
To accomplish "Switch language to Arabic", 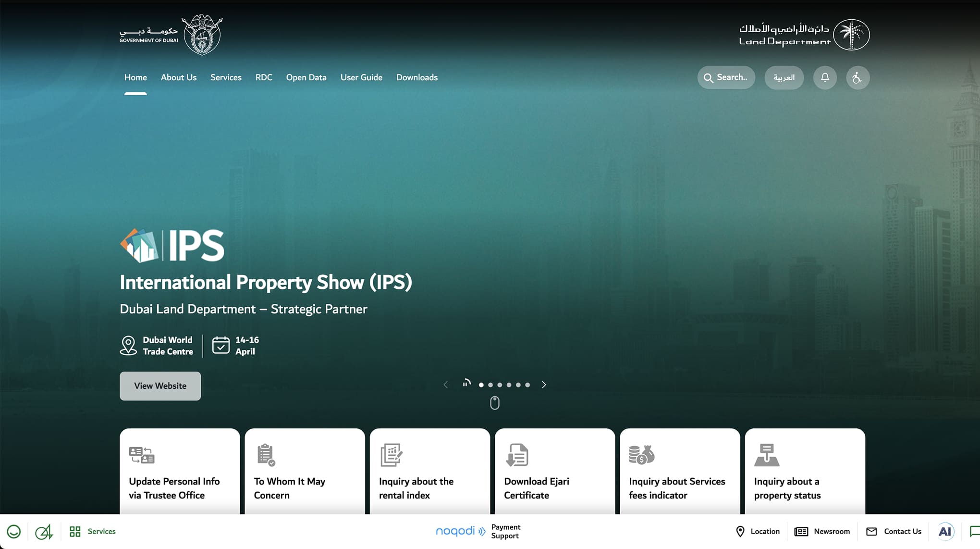I will coord(784,77).
